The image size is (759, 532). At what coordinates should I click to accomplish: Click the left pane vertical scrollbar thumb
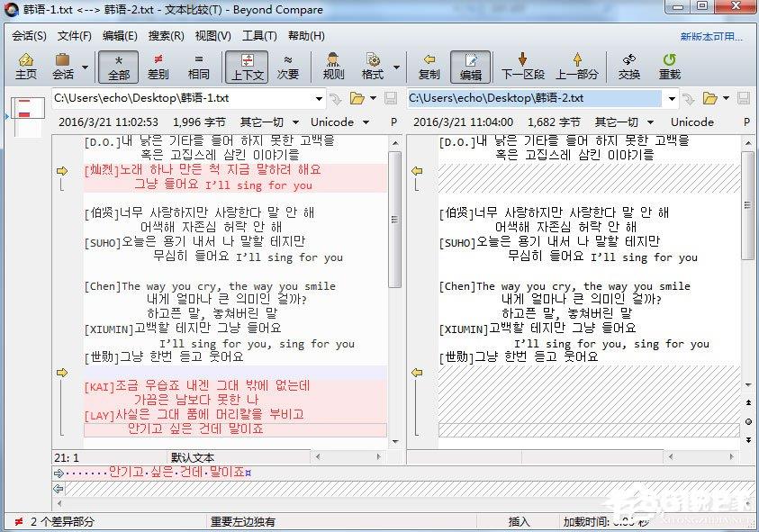click(x=395, y=220)
